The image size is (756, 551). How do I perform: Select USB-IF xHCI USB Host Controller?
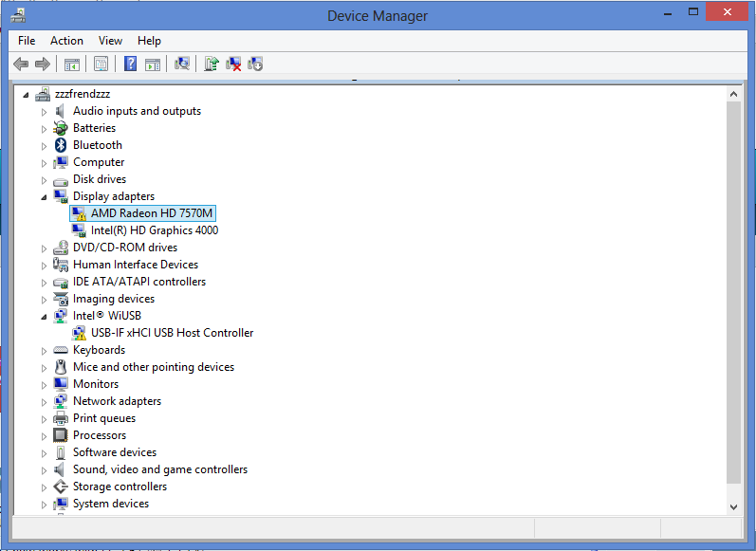[172, 333]
